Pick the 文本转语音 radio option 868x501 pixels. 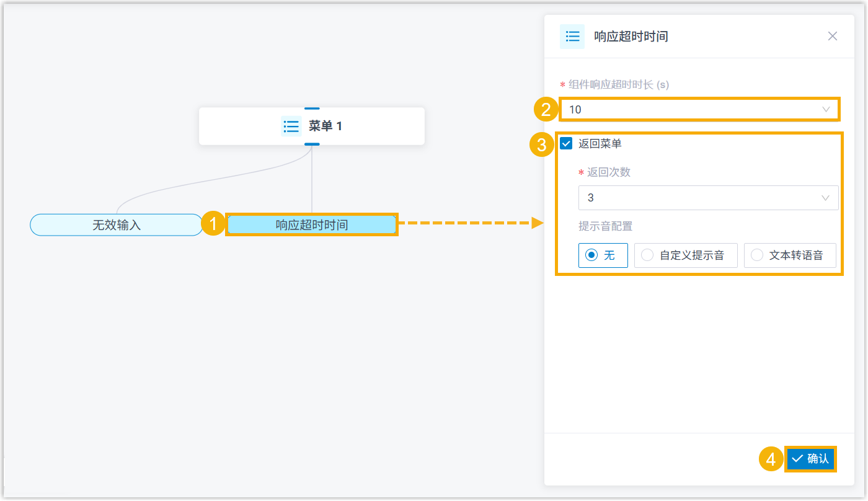point(757,255)
